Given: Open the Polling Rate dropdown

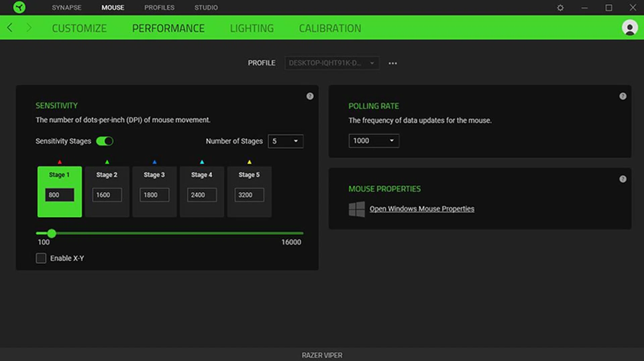Looking at the screenshot, I should tap(374, 141).
